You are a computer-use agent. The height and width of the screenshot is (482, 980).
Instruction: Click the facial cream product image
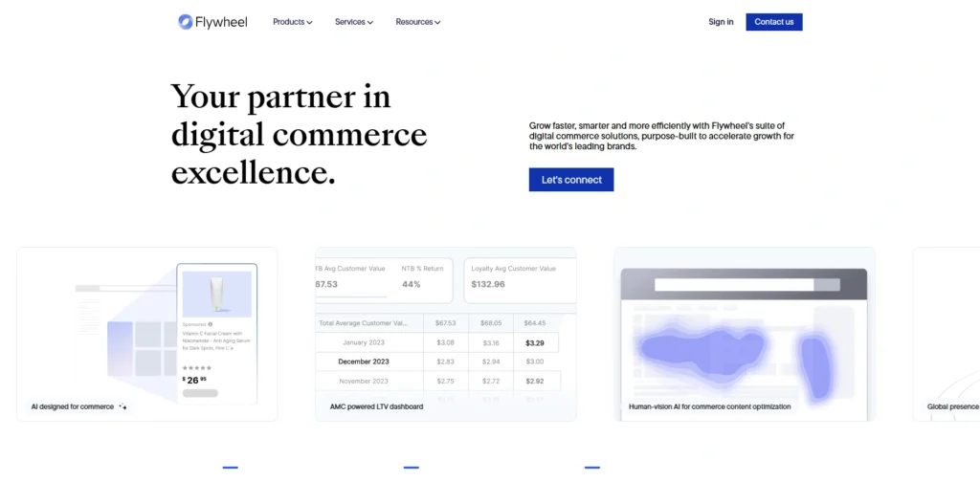[217, 294]
